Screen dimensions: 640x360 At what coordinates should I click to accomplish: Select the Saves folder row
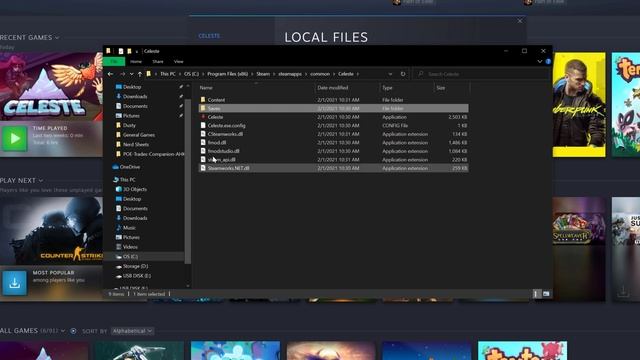[333, 108]
